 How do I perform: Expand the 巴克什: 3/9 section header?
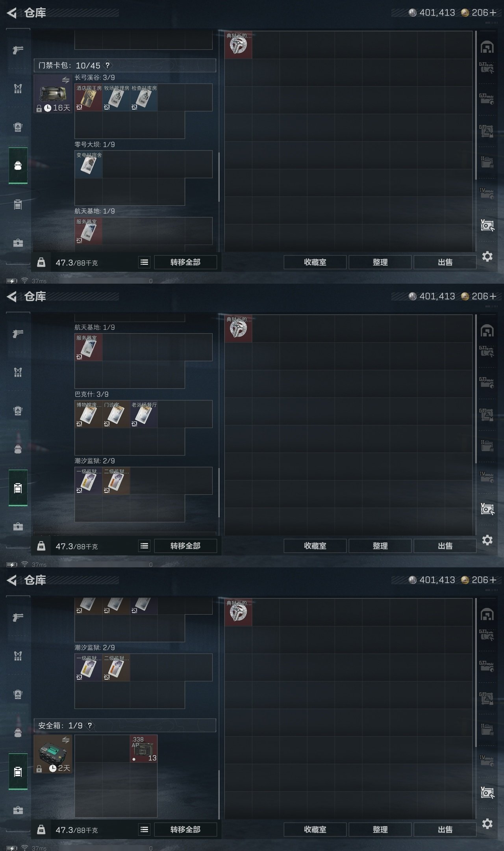pos(92,394)
